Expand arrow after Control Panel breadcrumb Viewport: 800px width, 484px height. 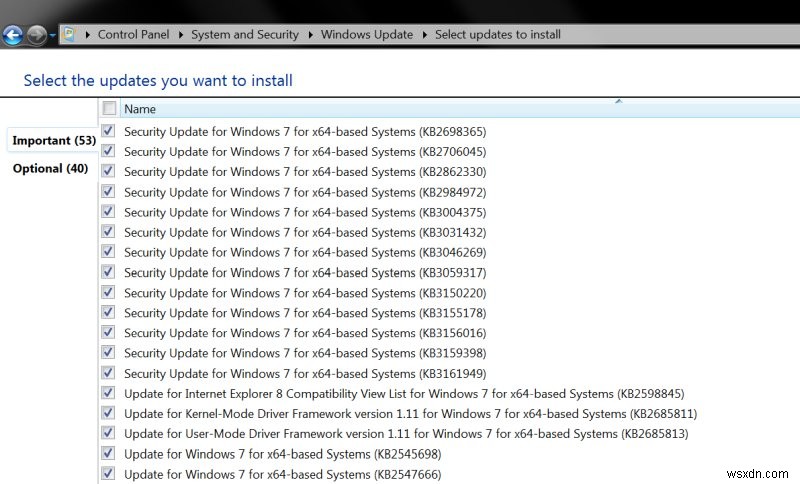181,35
